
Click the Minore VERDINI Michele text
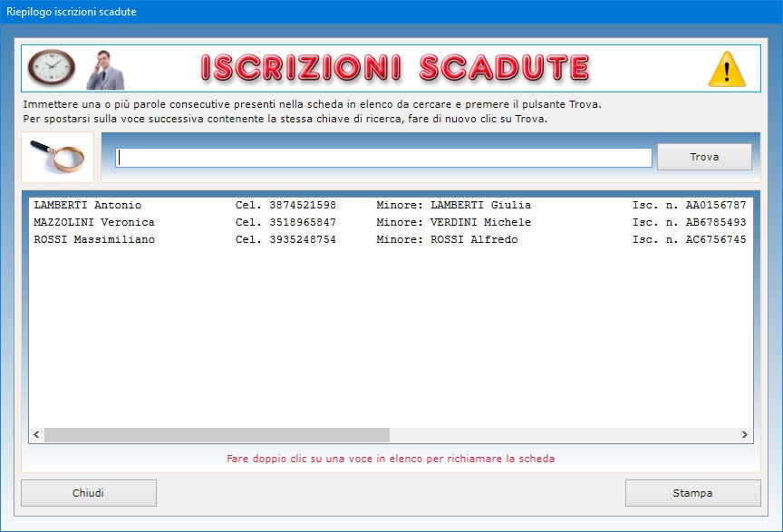coord(453,223)
